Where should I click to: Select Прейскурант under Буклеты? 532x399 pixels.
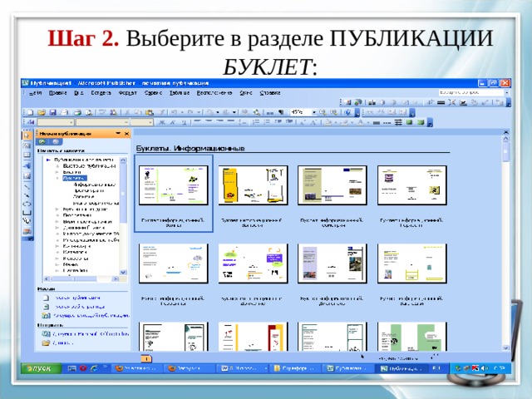[89, 190]
